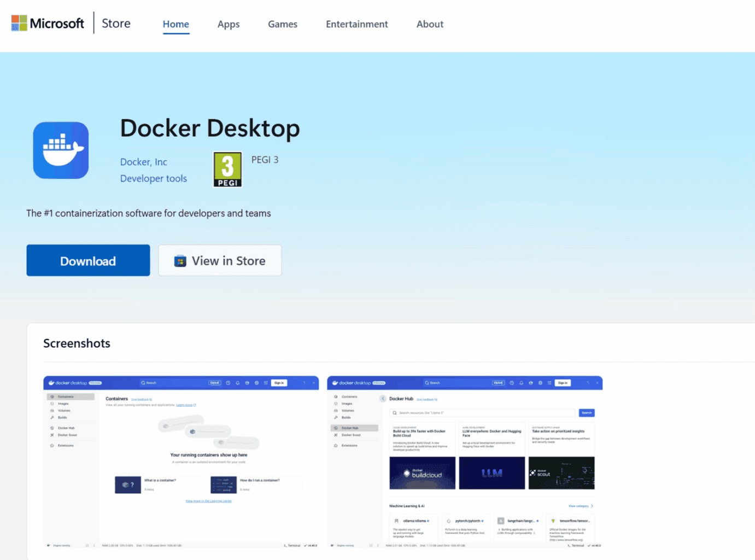Click the Microsoft logo in the header
Viewport: 755px width, 560px height.
(x=48, y=23)
